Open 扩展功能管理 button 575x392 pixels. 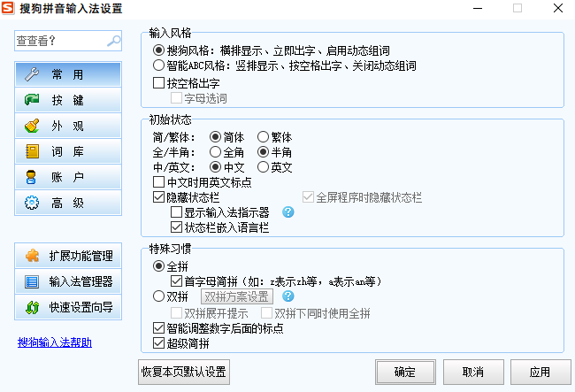(68, 256)
